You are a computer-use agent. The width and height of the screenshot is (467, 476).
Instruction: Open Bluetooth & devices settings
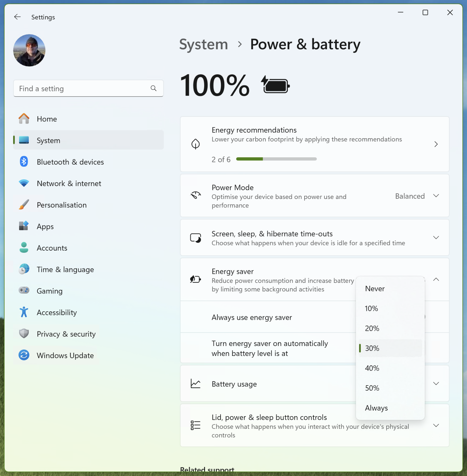[x=88, y=162]
